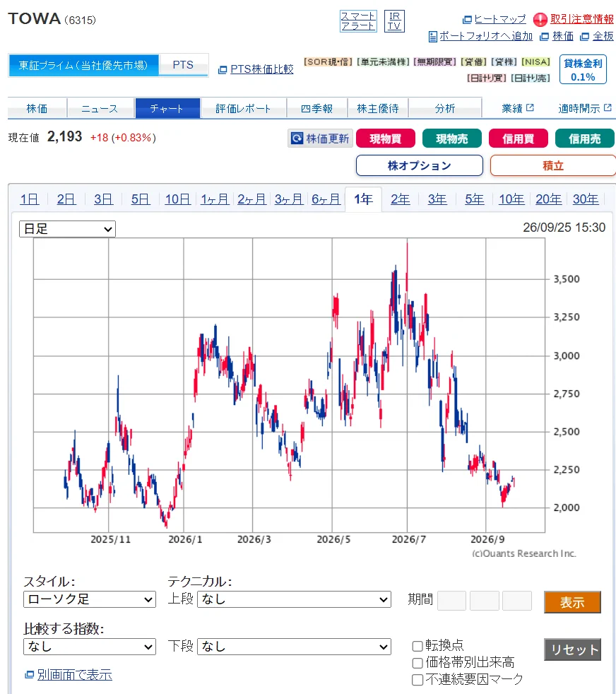Screen dimensions: 616x694
Task: Click orange 表示 button
Action: click(x=572, y=602)
